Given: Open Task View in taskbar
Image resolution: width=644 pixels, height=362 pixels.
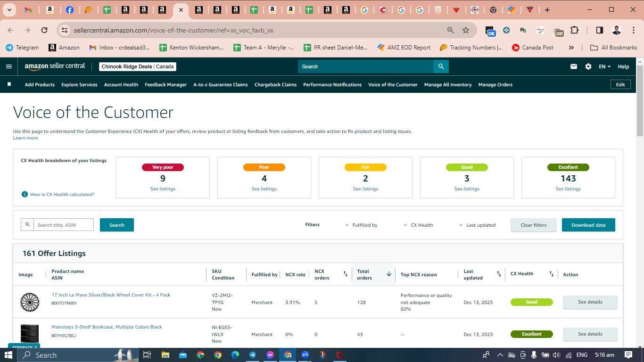Looking at the screenshot, I should pyautogui.click(x=147, y=355).
